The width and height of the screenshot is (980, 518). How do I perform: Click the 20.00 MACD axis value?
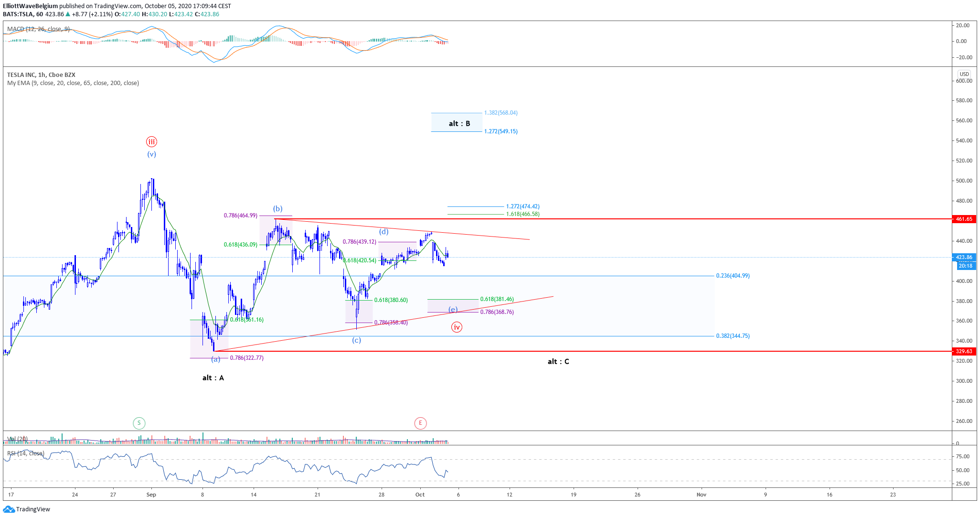pyautogui.click(x=963, y=25)
